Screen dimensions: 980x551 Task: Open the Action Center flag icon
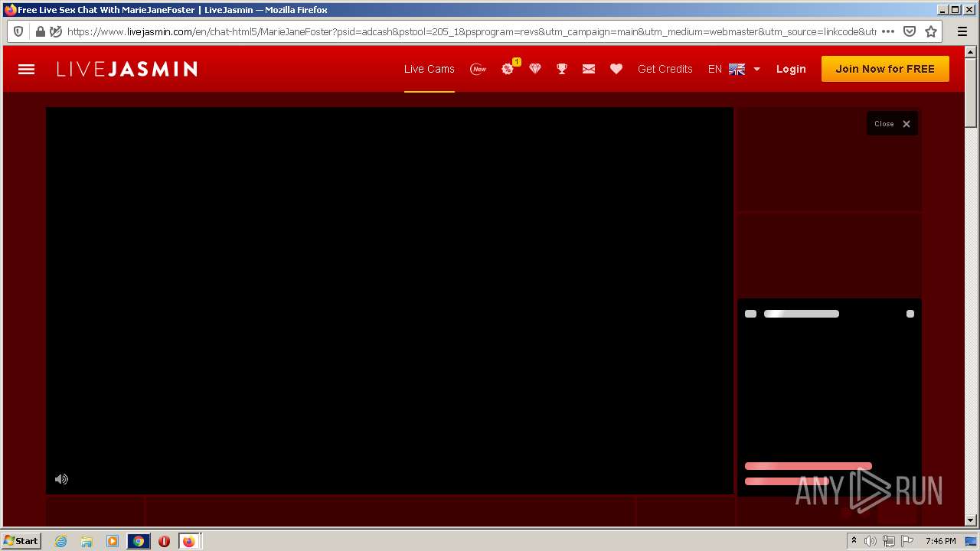pyautogui.click(x=907, y=541)
